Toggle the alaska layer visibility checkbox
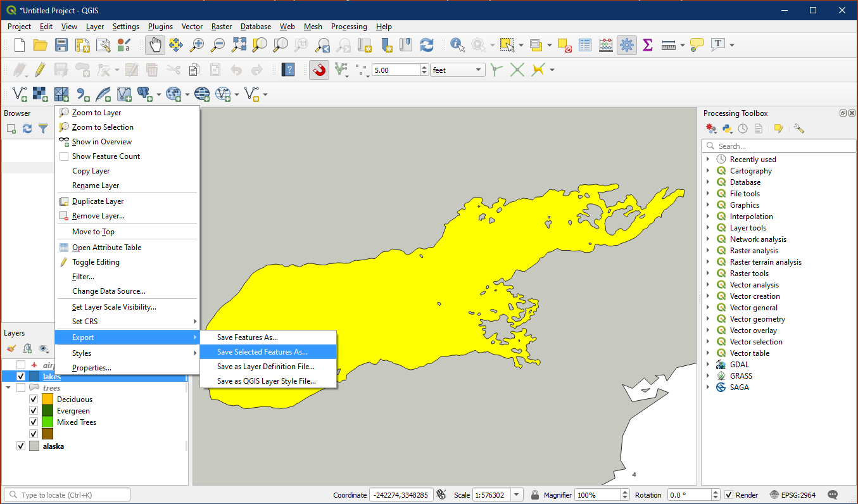858x504 pixels. 21,446
